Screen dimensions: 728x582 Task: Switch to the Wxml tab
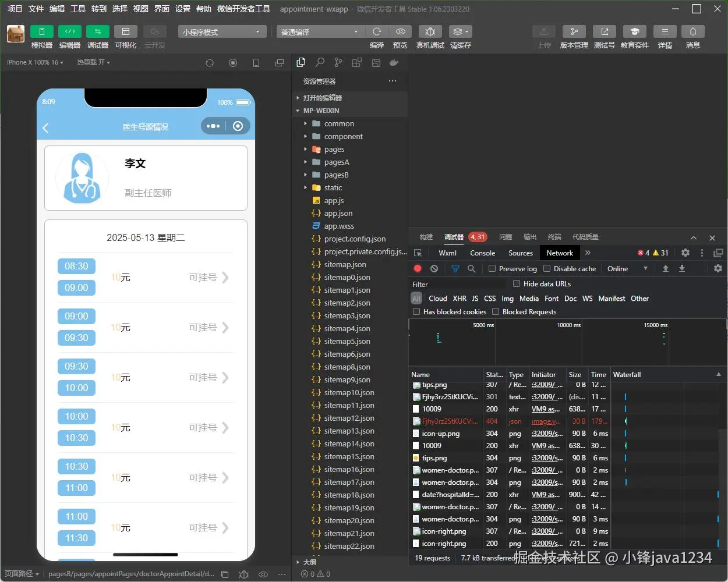pos(447,253)
